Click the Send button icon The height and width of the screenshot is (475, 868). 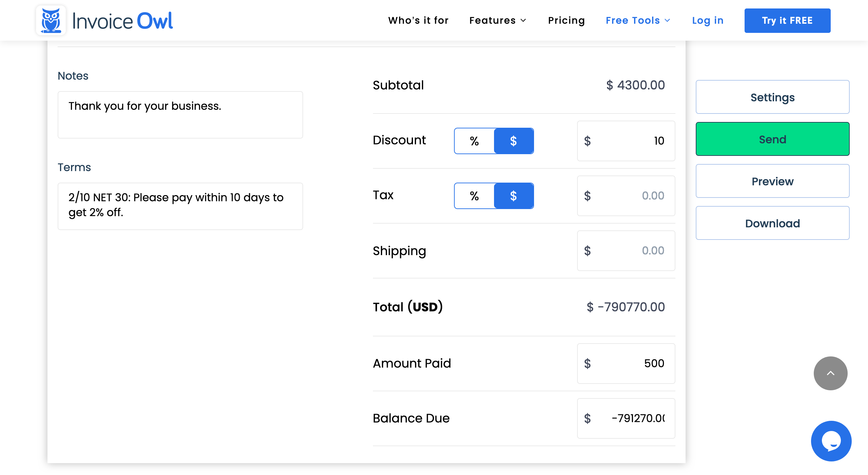[x=772, y=139]
